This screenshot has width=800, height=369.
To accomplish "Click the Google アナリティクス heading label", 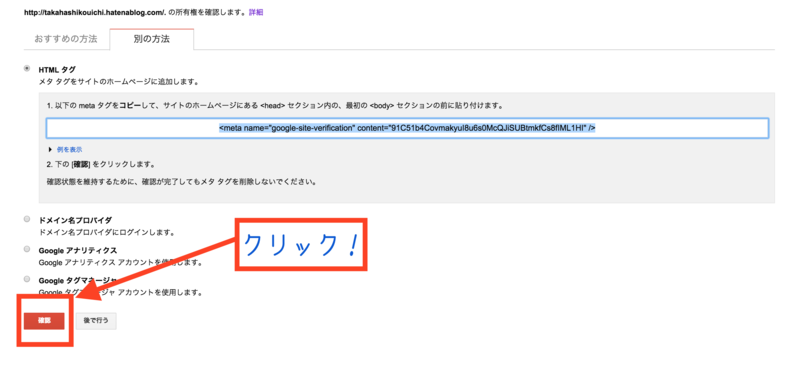I will [x=78, y=251].
